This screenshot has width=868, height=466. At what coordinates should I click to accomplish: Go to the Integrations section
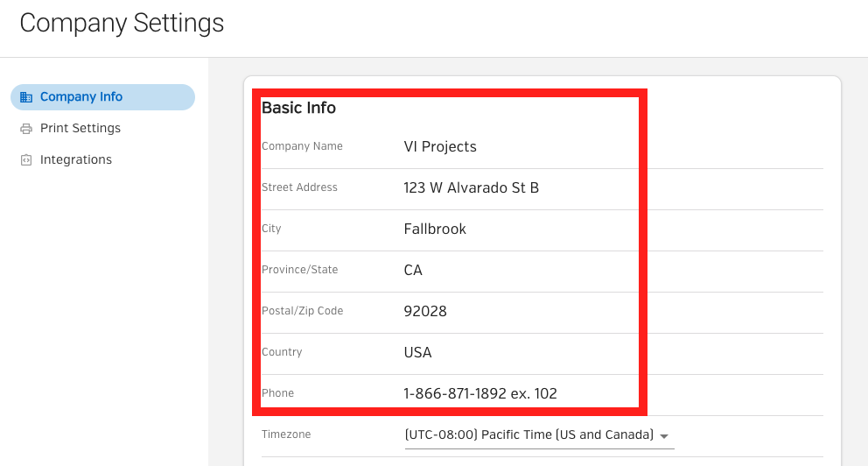[76, 159]
